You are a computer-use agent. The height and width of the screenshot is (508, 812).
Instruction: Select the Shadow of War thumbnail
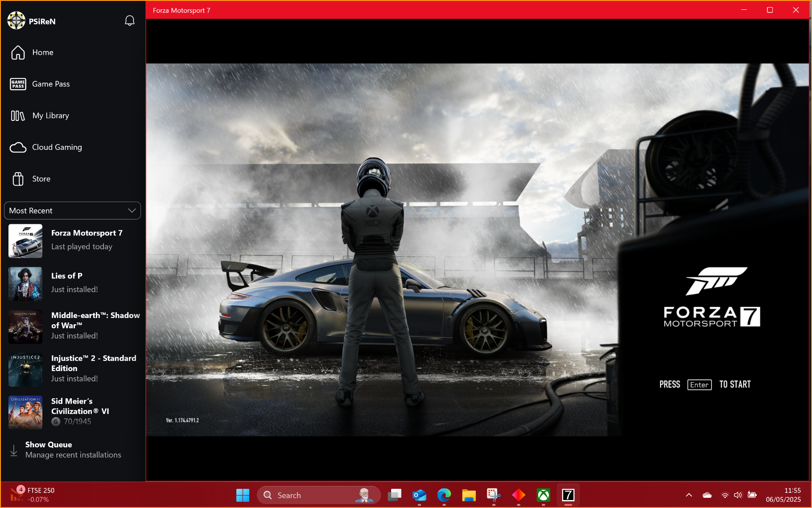(x=25, y=326)
